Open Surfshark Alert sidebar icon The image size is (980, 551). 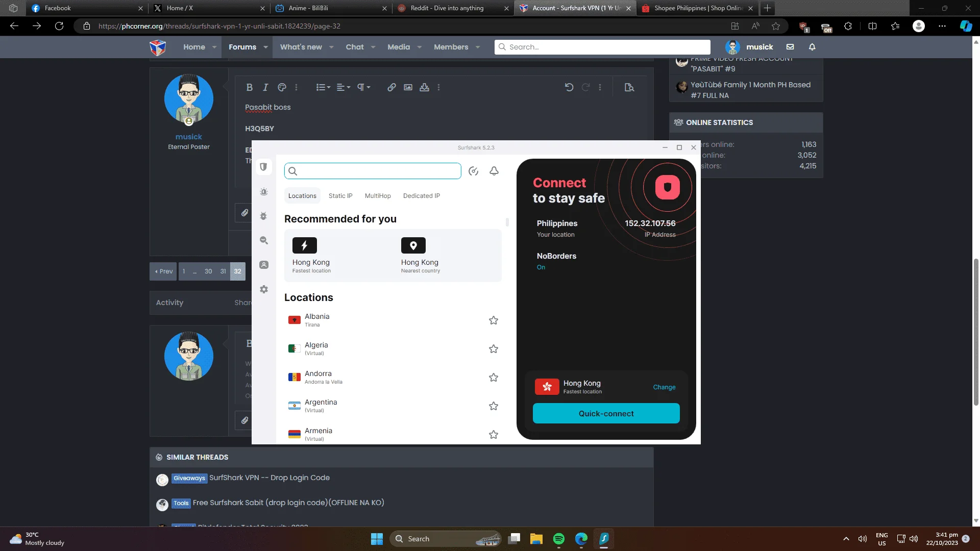click(263, 192)
